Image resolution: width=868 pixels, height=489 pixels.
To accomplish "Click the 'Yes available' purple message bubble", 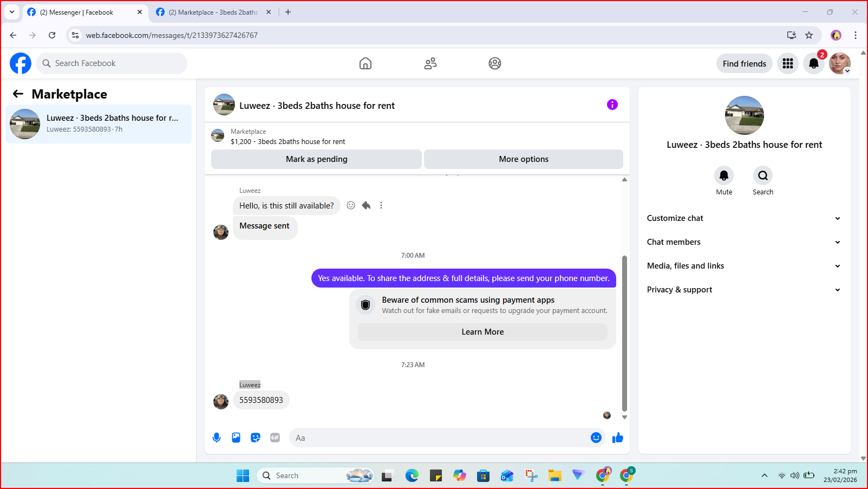I will click(464, 278).
